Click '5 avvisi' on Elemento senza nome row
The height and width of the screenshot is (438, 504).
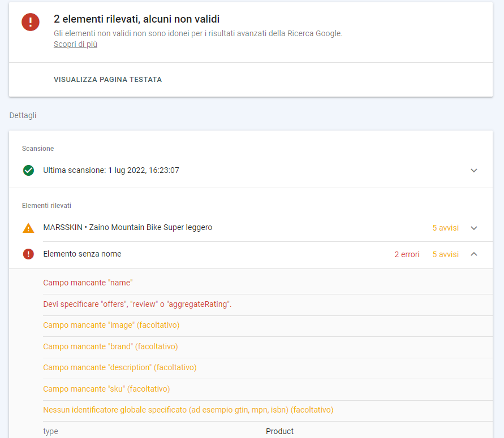[446, 254]
